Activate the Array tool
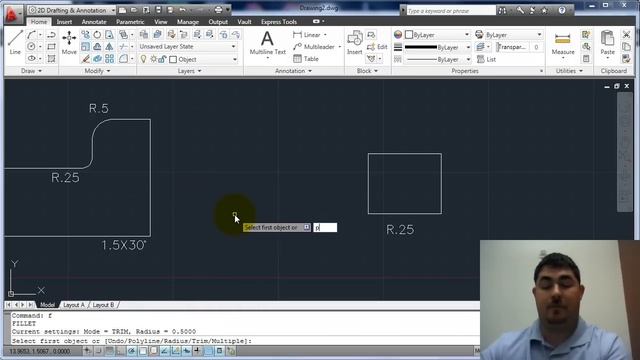The height and width of the screenshot is (360, 640). pos(109,59)
